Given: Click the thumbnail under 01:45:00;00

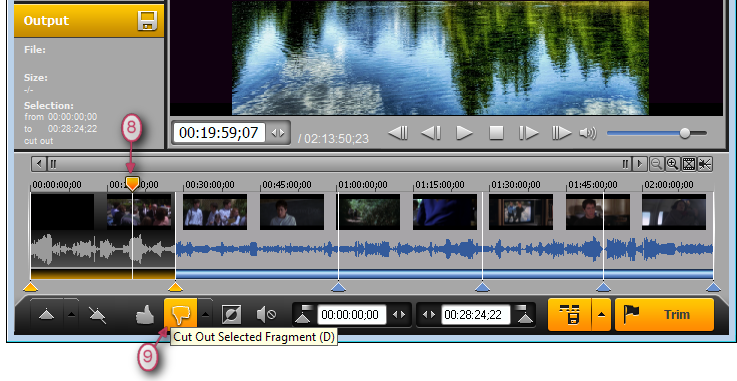Looking at the screenshot, I should coord(597,212).
